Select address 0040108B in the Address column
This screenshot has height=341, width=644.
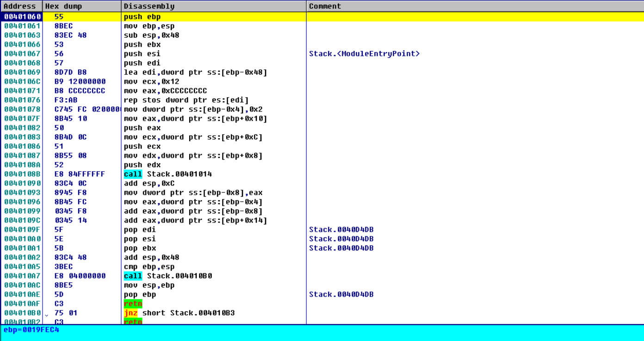(x=22, y=174)
